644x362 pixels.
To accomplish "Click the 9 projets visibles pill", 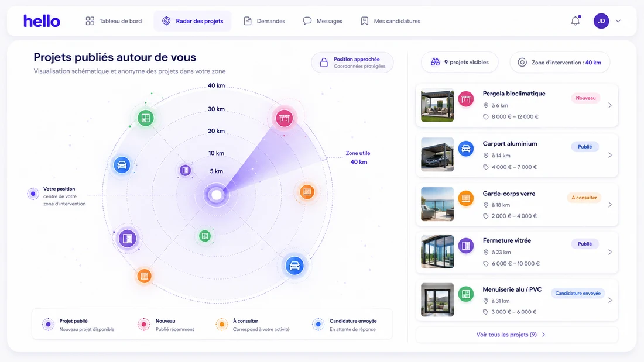I will pos(460,63).
